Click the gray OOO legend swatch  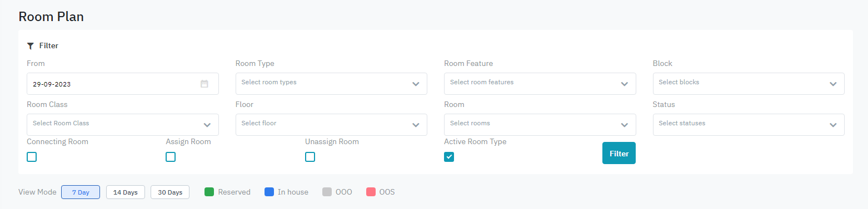tap(327, 192)
